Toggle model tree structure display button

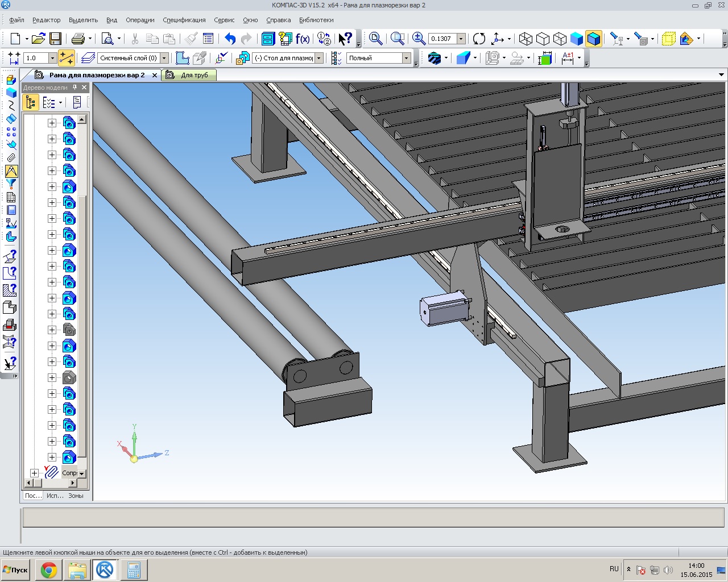click(31, 102)
